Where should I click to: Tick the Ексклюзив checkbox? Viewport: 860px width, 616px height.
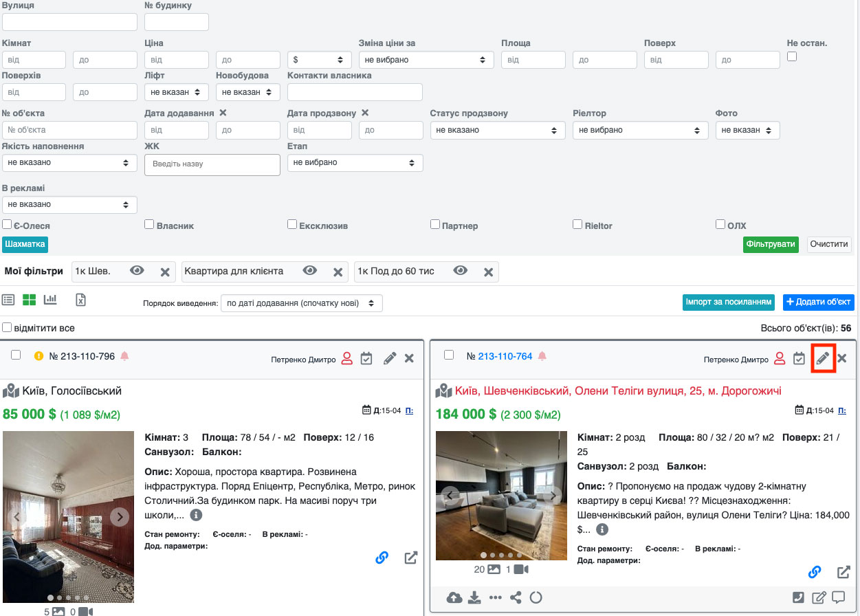click(x=292, y=224)
